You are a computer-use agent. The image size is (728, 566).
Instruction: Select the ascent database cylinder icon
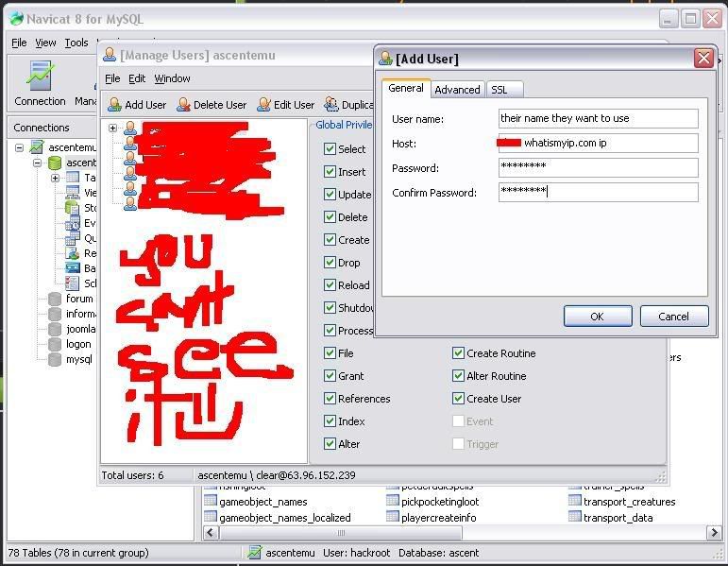pos(55,163)
